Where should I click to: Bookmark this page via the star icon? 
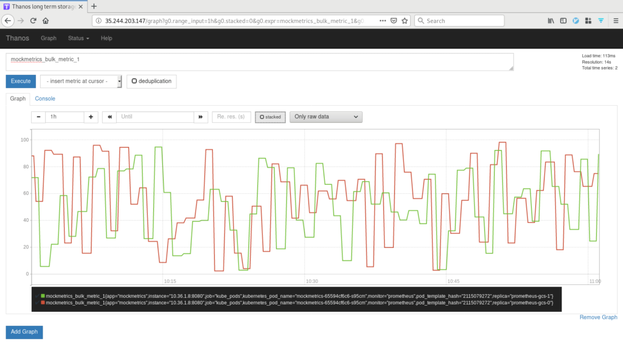[403, 20]
